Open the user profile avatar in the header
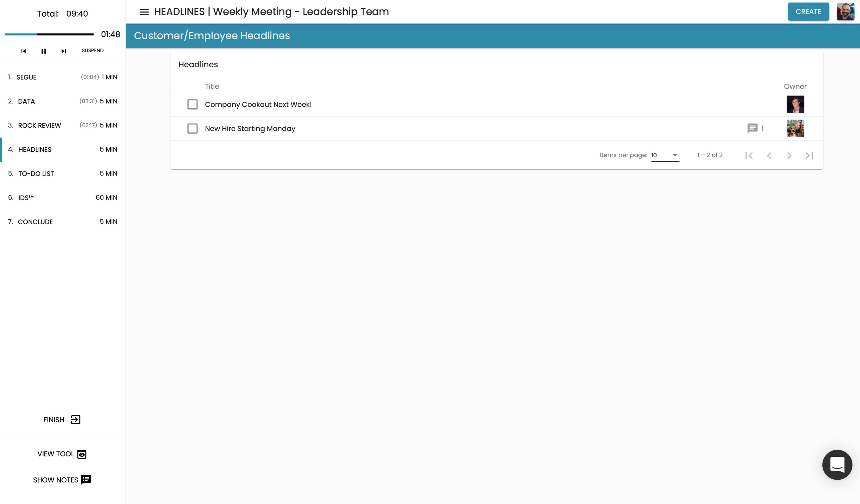The image size is (860, 504). click(845, 12)
